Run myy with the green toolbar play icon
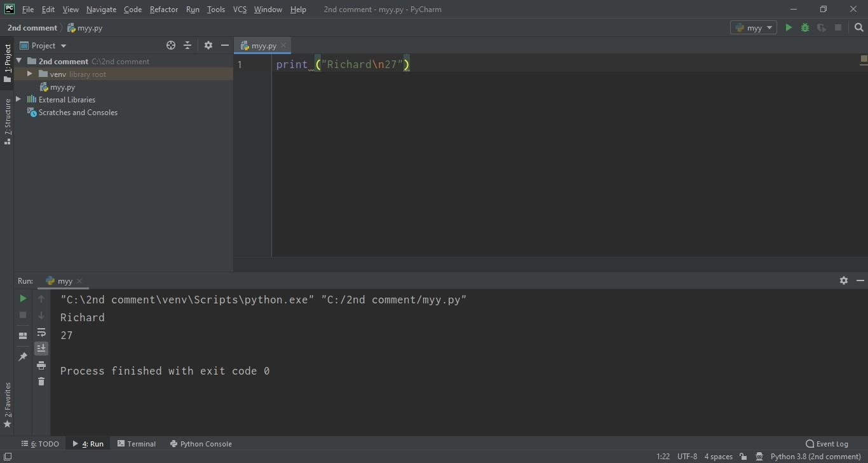This screenshot has width=868, height=463. pos(789,28)
